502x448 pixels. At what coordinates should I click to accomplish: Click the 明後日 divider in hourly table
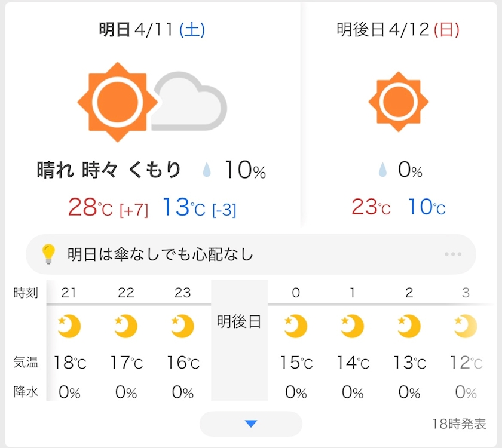pyautogui.click(x=239, y=323)
